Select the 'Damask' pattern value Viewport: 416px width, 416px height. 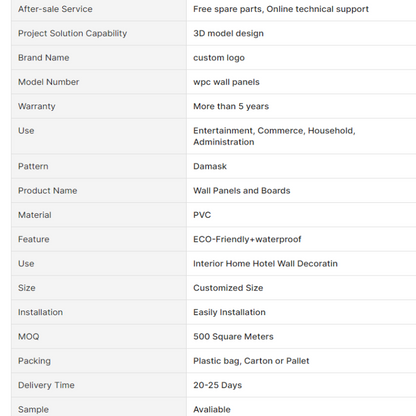pyautogui.click(x=210, y=166)
